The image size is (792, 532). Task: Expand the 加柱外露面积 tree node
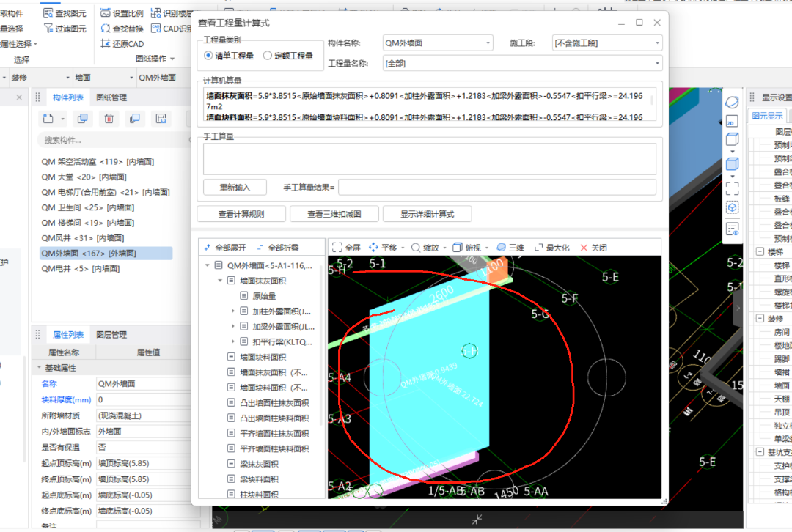[x=232, y=311]
